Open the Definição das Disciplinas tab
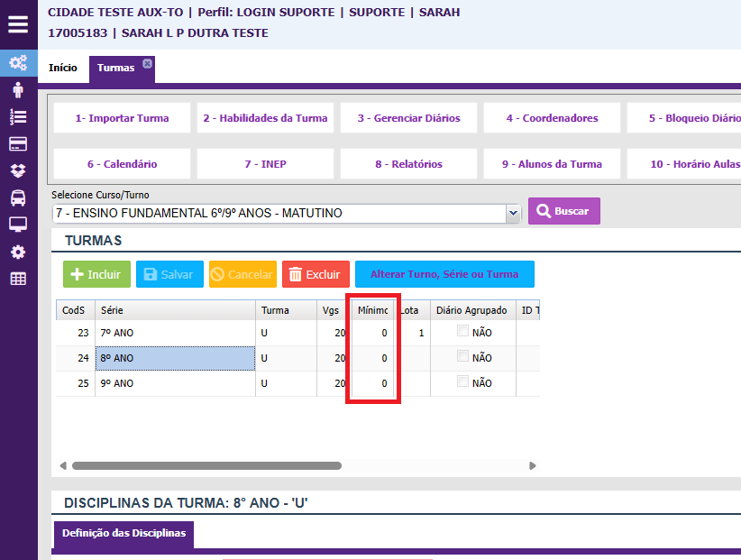 (123, 534)
